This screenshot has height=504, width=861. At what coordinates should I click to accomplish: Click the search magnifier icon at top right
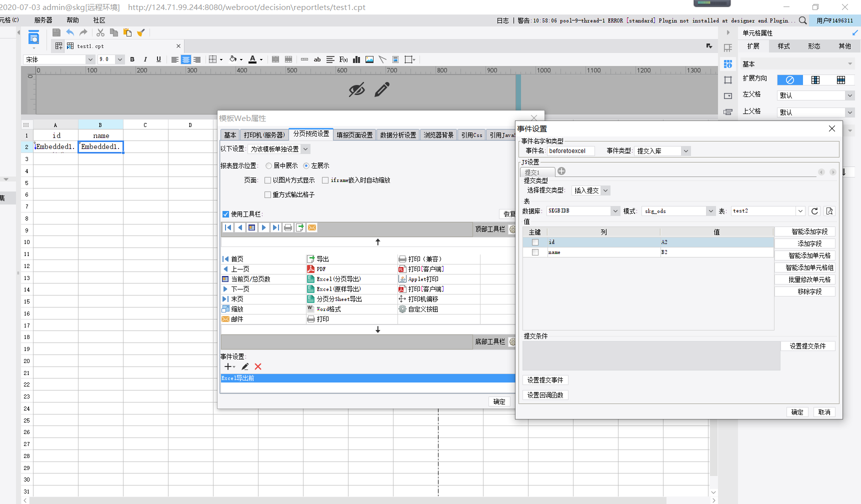[803, 20]
